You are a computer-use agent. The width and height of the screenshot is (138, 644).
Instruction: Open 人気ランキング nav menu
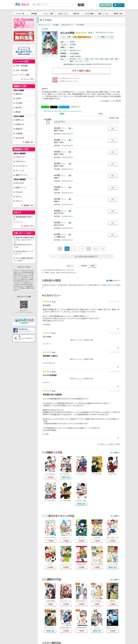coord(63,14)
